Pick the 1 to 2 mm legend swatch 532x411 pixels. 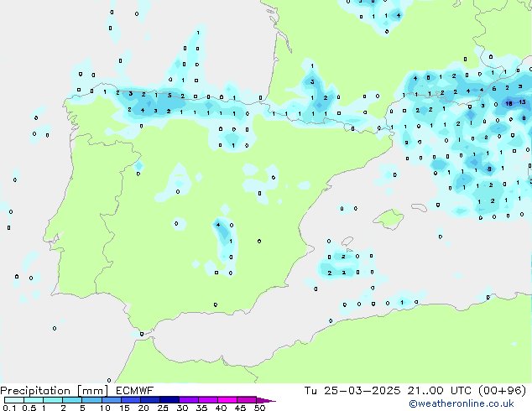pyautogui.click(x=53, y=400)
